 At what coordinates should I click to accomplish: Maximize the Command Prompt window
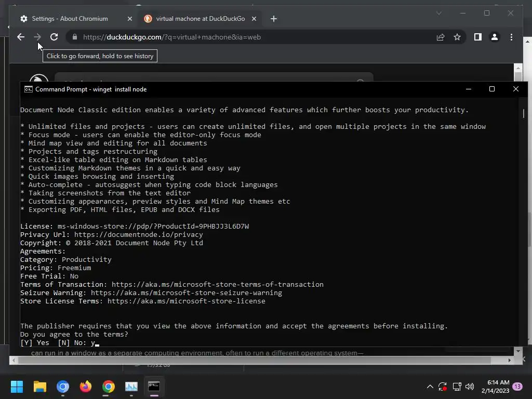coord(492,89)
